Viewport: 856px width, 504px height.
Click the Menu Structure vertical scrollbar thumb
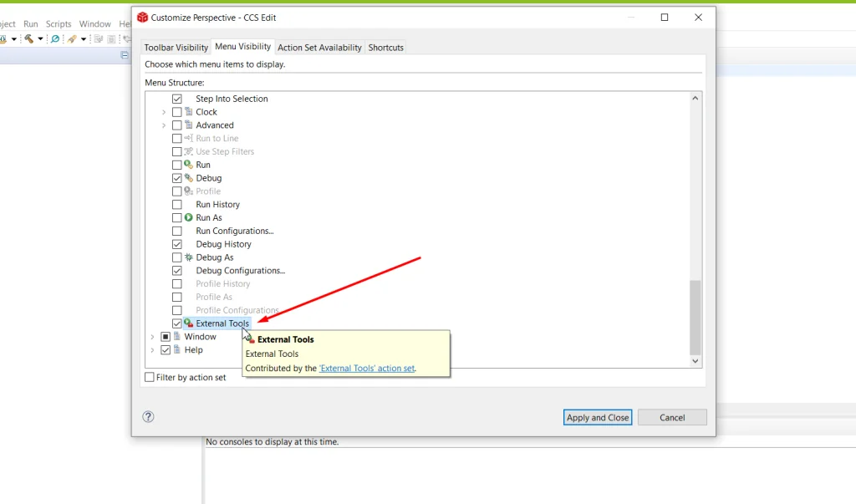click(695, 318)
